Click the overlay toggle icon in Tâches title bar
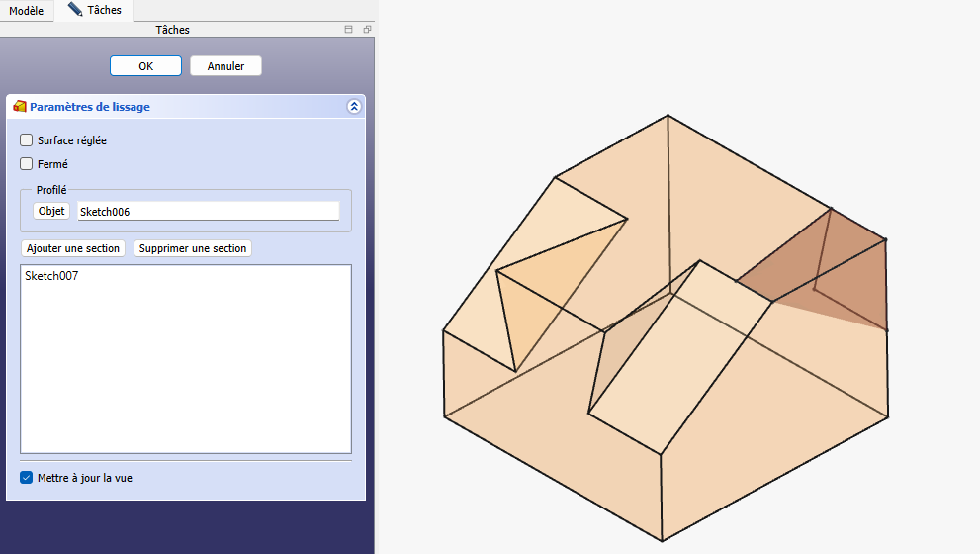The height and width of the screenshot is (554, 980). (348, 30)
